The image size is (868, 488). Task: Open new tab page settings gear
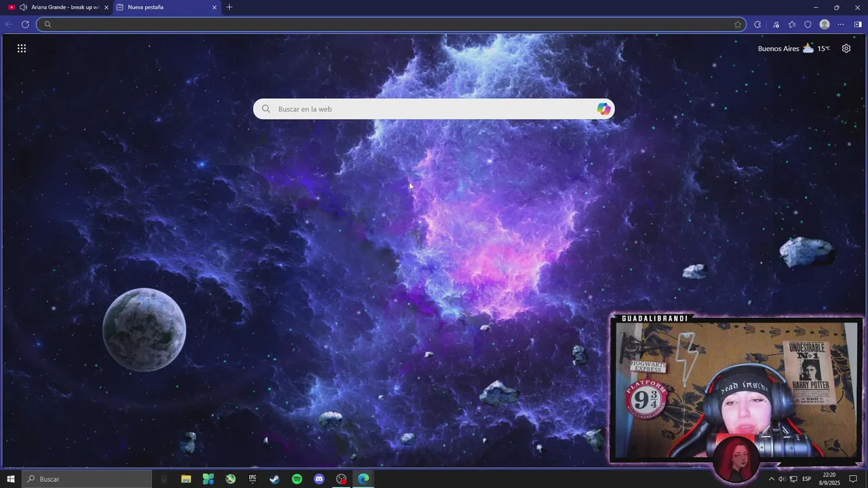[846, 48]
